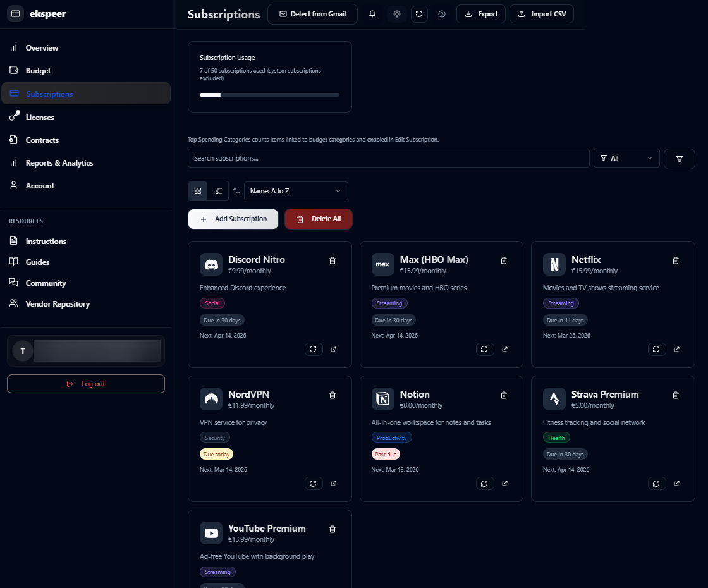Click the Search subscriptions field
Image resolution: width=708 pixels, height=588 pixels.
[x=388, y=158]
